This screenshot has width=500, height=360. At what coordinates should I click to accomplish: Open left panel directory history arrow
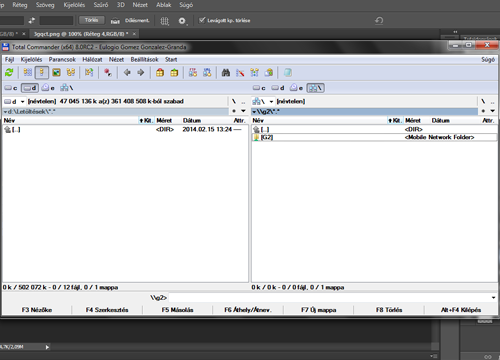pyautogui.click(x=243, y=111)
